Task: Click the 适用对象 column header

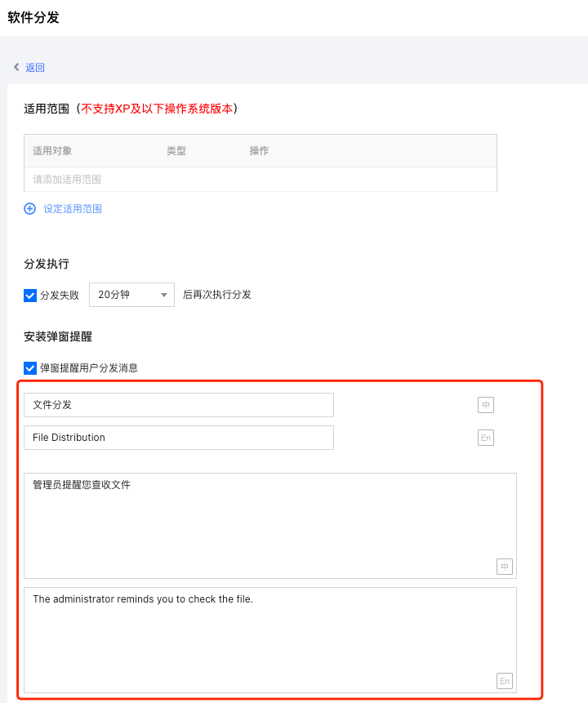Action: pos(52,150)
